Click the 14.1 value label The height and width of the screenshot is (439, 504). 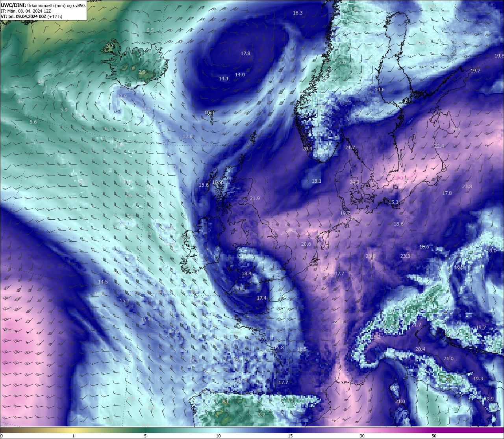224,79
